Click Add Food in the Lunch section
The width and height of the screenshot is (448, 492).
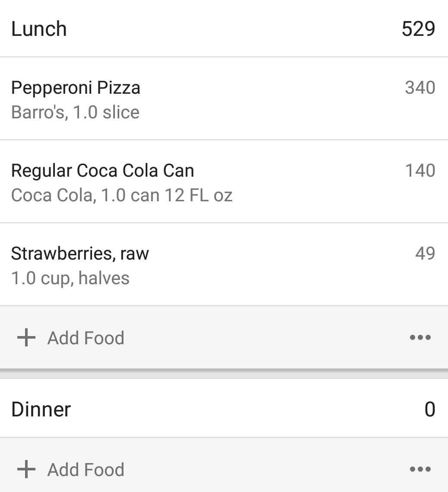(x=86, y=338)
